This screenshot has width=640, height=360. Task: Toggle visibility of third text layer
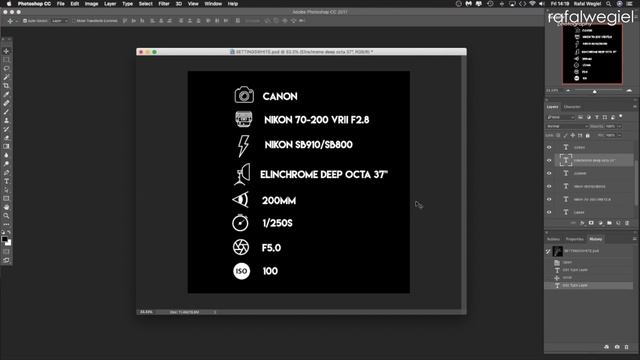click(x=549, y=173)
